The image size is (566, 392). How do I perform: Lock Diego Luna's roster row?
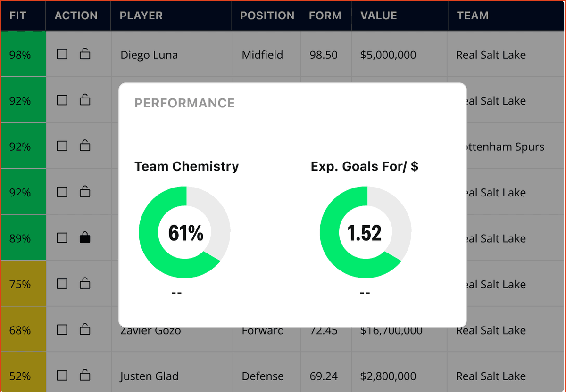[x=85, y=54]
